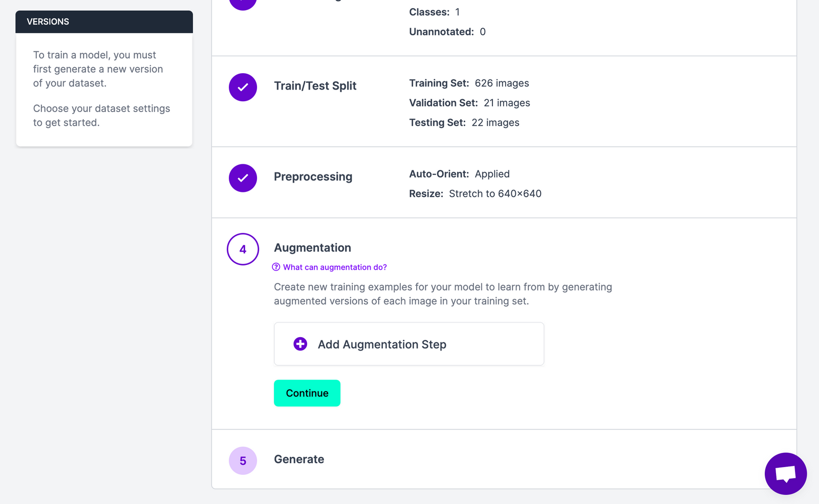The image size is (819, 504).
Task: Select the step 5 Generate circle
Action: pos(243,461)
